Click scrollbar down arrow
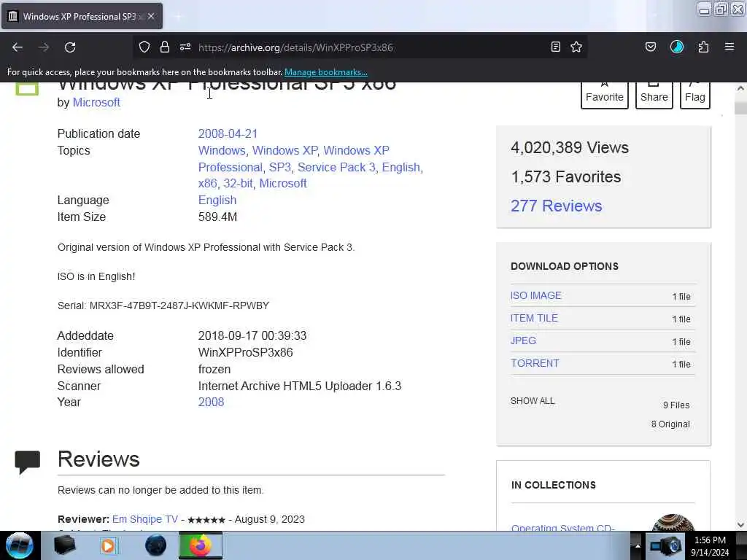This screenshot has width=747, height=560. click(740, 525)
